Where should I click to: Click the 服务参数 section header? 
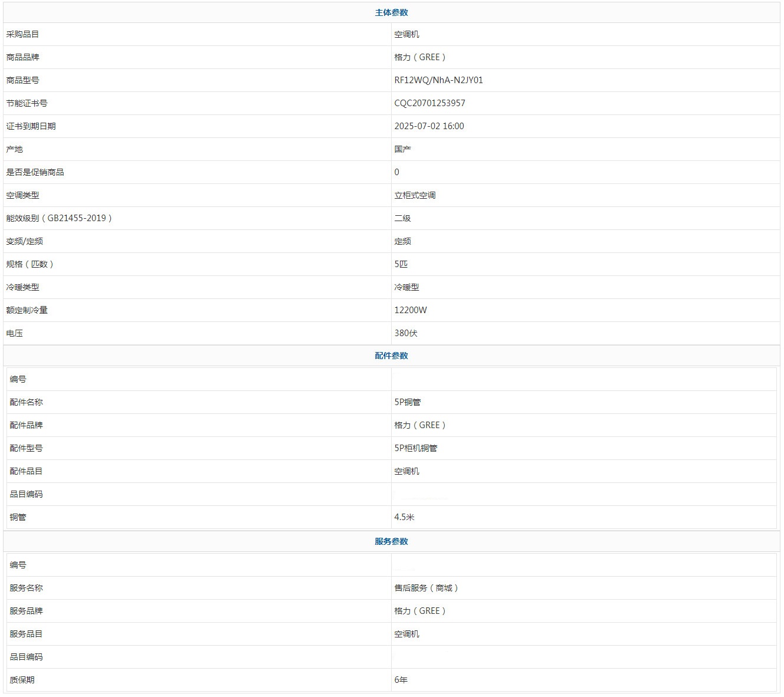point(391,541)
